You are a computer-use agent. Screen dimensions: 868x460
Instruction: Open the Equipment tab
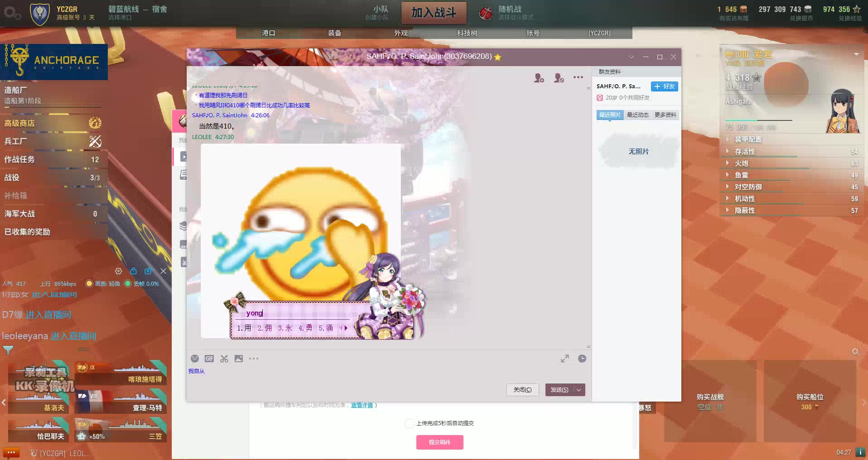click(335, 33)
